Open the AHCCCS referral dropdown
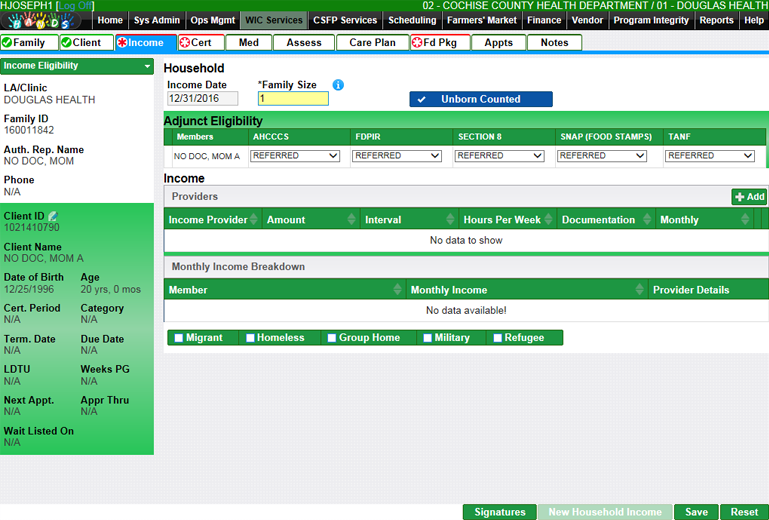Image resolution: width=769 pixels, height=520 pixels. click(295, 156)
